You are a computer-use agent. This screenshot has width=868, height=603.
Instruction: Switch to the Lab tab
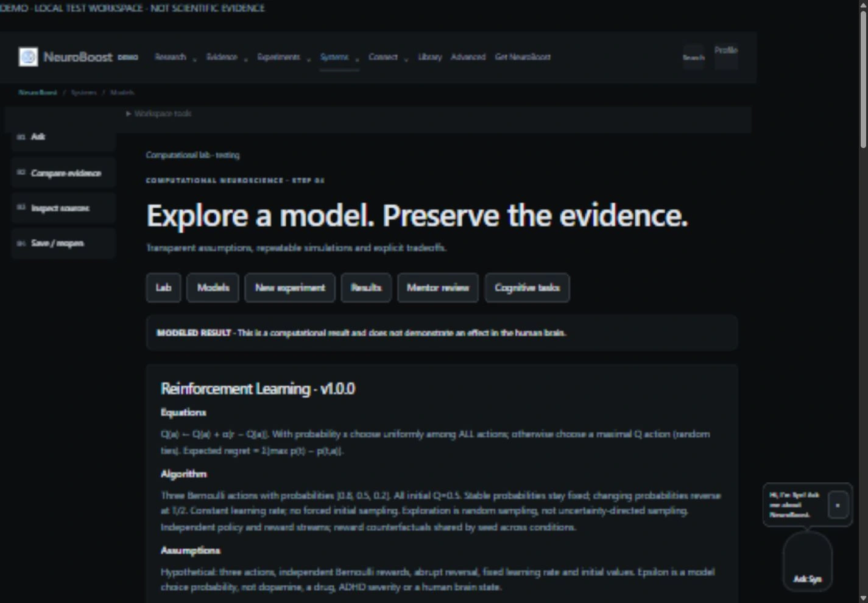(x=163, y=287)
